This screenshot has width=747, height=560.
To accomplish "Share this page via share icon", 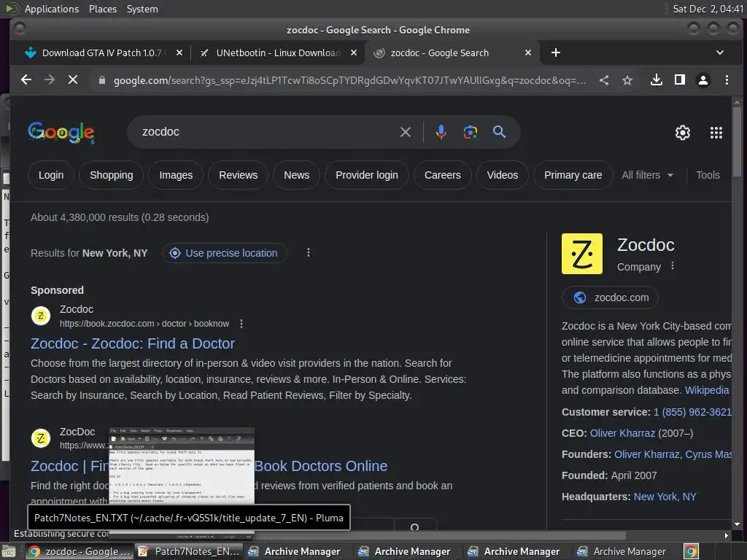I will [x=604, y=80].
